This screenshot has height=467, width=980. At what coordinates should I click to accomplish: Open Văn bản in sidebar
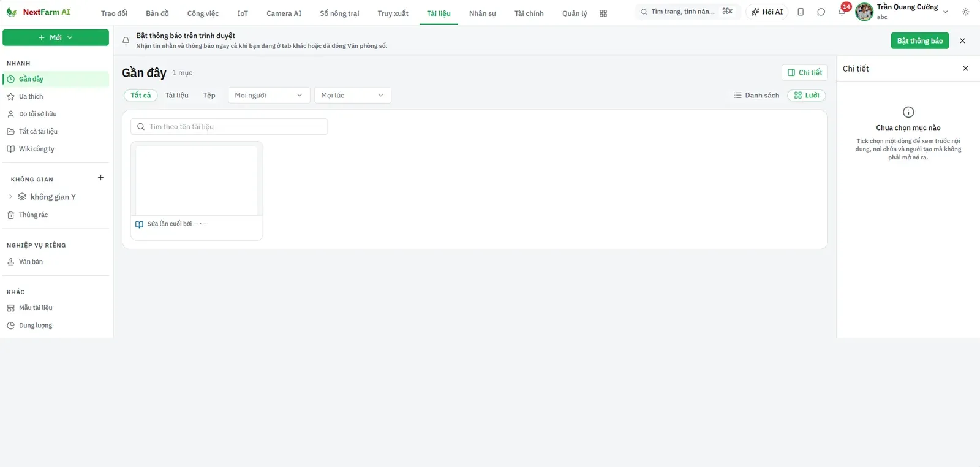pos(56,262)
